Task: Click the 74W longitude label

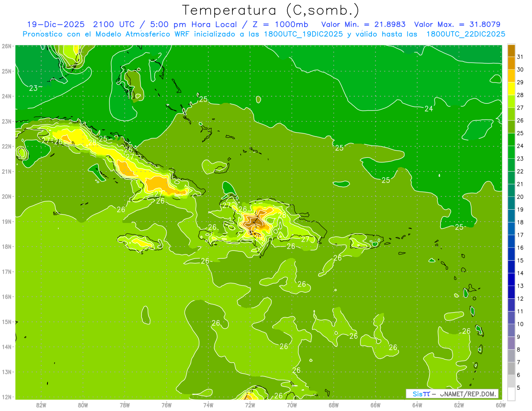Action: 208,405
